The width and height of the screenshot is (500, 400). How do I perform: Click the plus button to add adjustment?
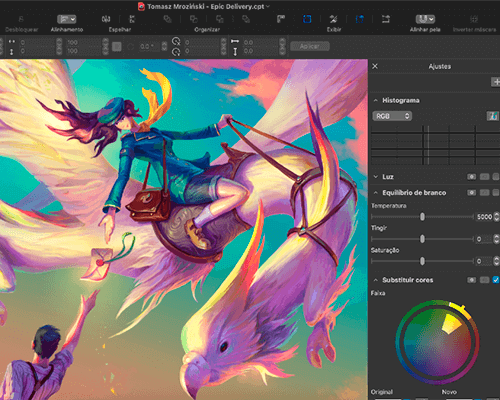496,82
